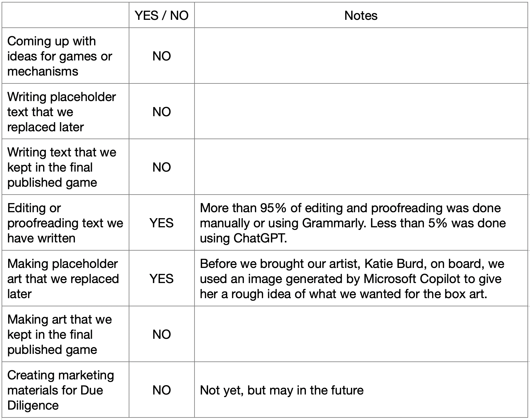Select the NO answer for game ideas row
Screen dimensions: 530x420
pos(161,56)
